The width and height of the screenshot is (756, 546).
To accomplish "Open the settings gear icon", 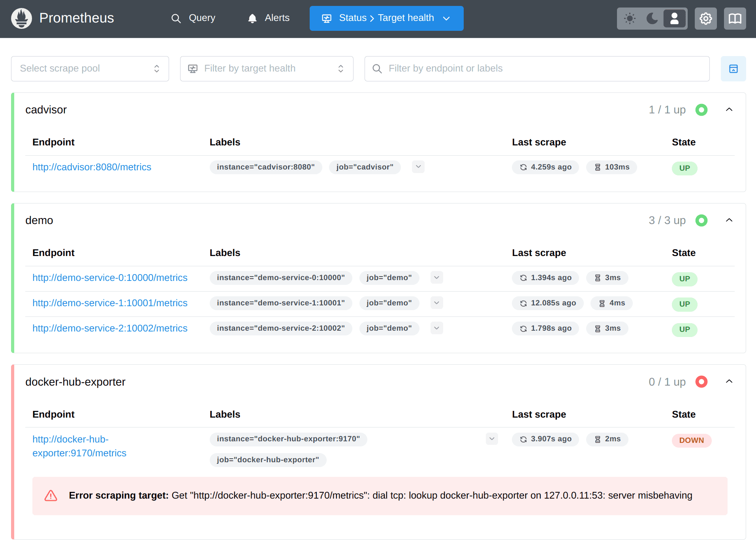I will (706, 18).
